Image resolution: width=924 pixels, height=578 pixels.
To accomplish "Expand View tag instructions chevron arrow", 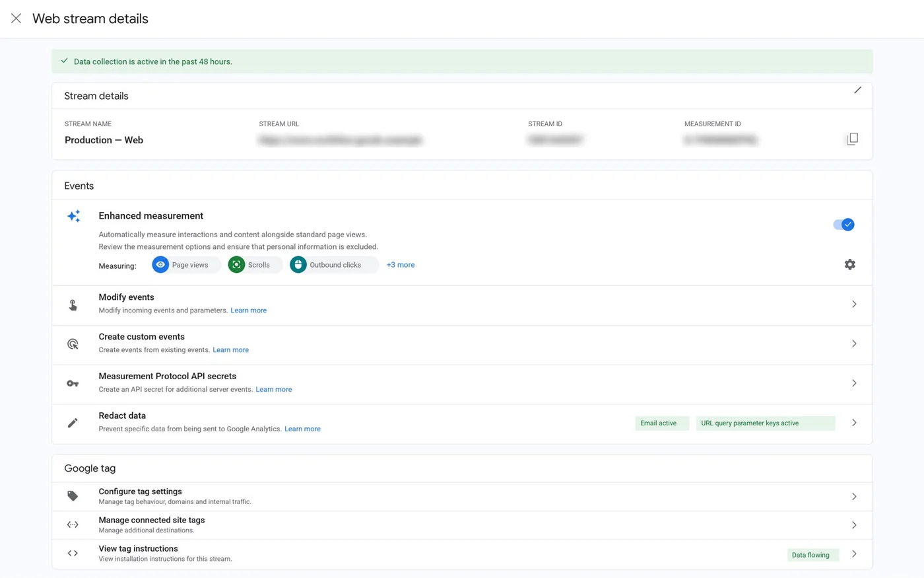I will [x=854, y=554].
